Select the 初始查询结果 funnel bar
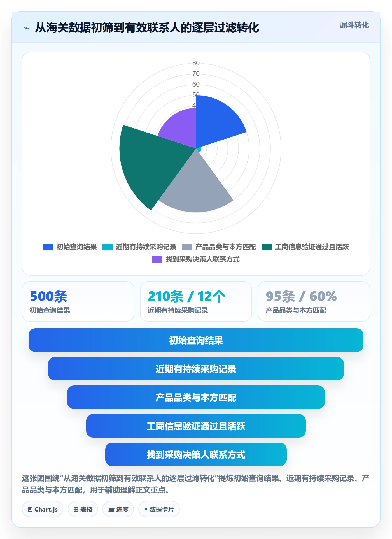This screenshot has height=539, width=392. click(196, 340)
